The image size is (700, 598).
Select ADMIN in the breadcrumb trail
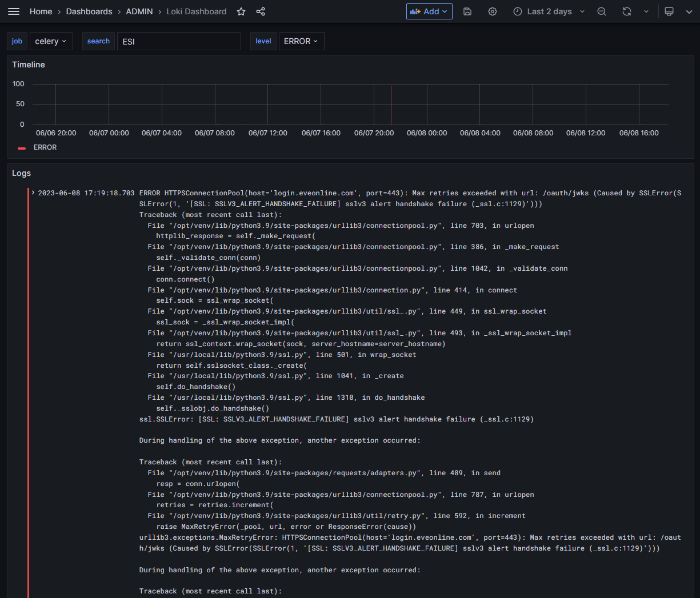[x=139, y=11]
